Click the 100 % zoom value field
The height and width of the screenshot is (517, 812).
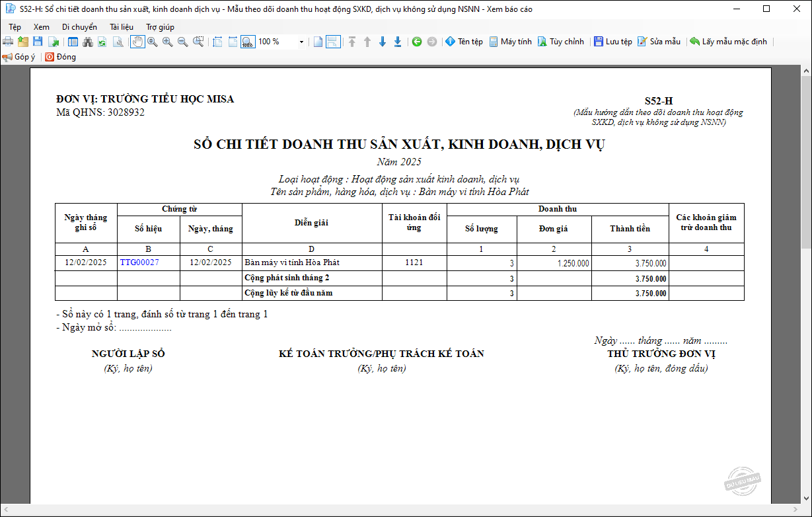click(x=277, y=42)
